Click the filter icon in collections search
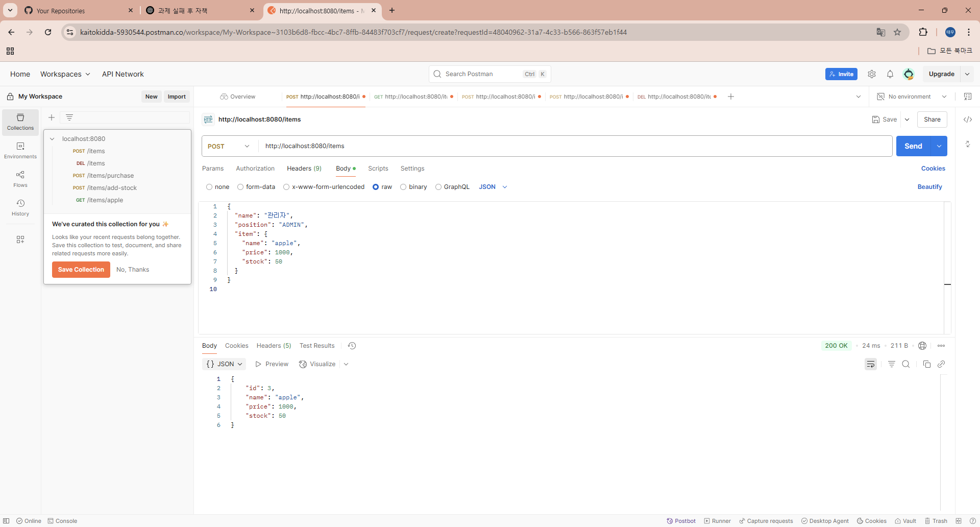 (69, 117)
